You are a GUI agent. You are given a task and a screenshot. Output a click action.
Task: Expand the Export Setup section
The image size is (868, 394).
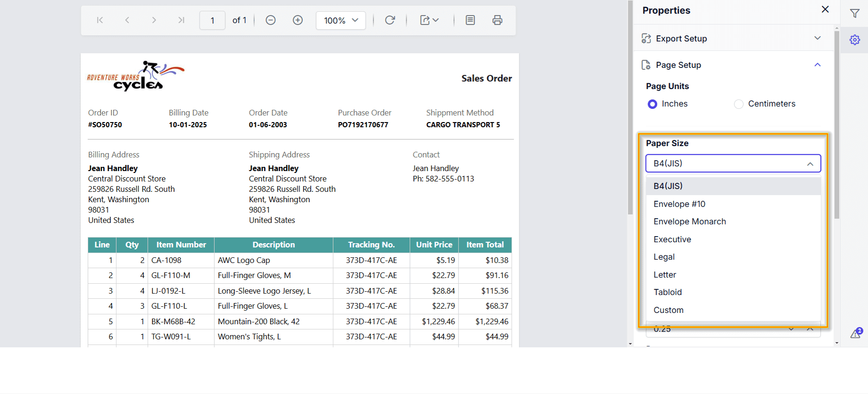[818, 38]
